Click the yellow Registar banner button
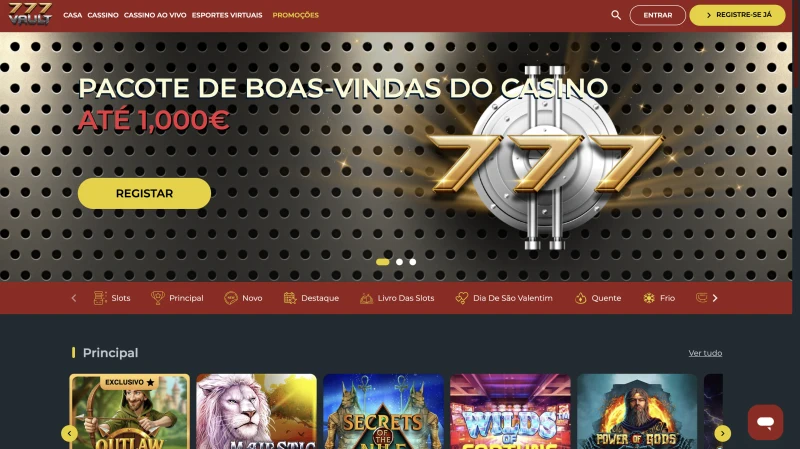The height and width of the screenshot is (449, 800). [x=144, y=193]
